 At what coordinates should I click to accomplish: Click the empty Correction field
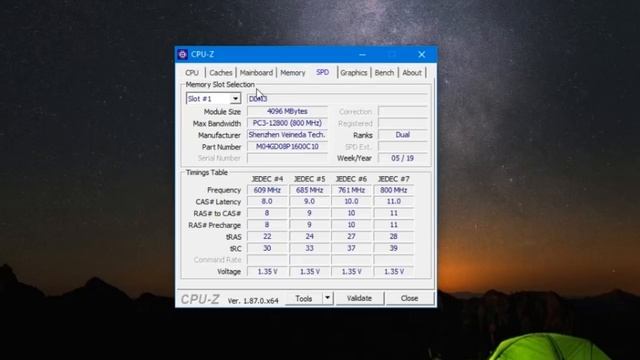tap(402, 111)
